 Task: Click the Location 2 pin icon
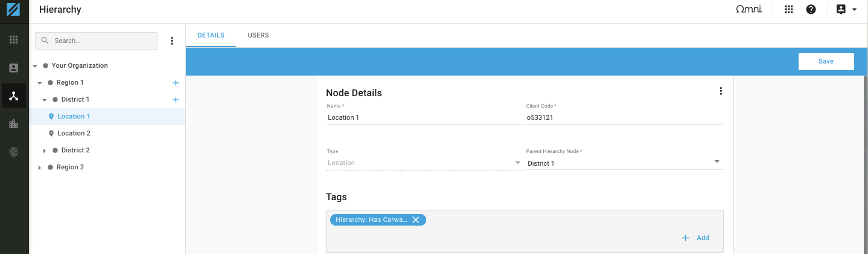51,133
